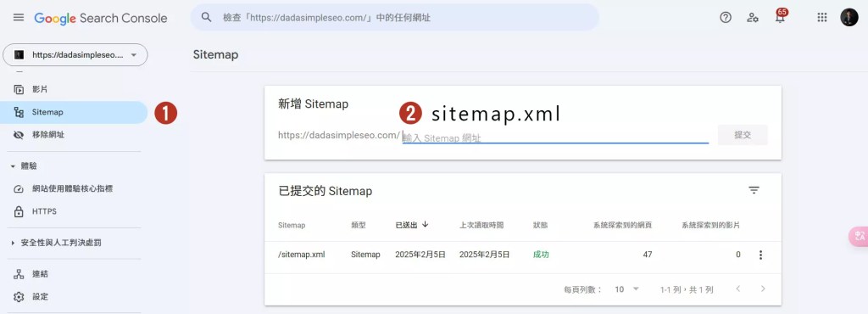Click the 提交 submit button
This screenshot has height=314, width=868.
click(743, 135)
